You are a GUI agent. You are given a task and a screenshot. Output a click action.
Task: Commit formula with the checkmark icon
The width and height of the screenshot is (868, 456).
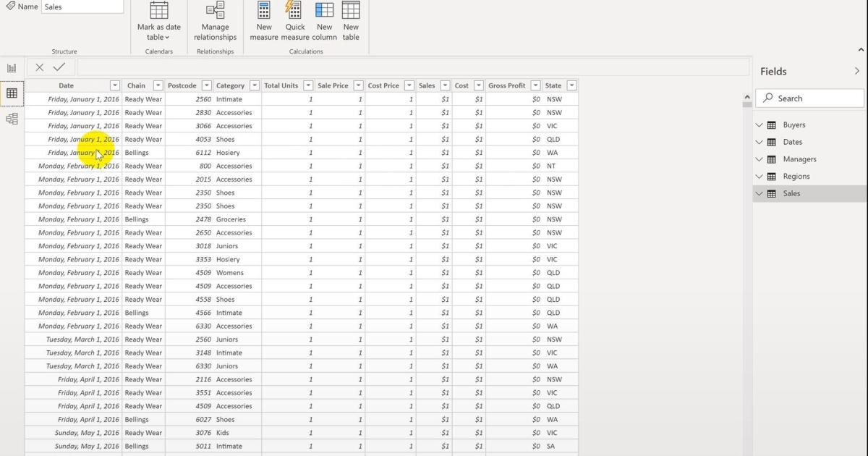pos(59,67)
